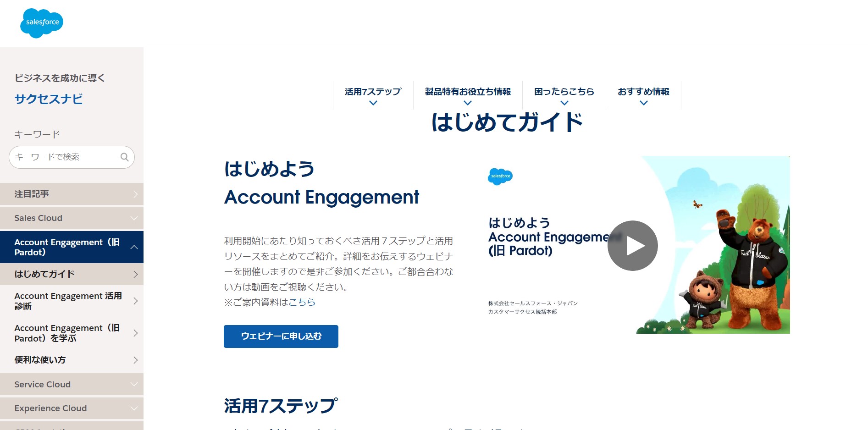Play the Account Engagement intro video
Image resolution: width=868 pixels, height=430 pixels.
pyautogui.click(x=632, y=246)
